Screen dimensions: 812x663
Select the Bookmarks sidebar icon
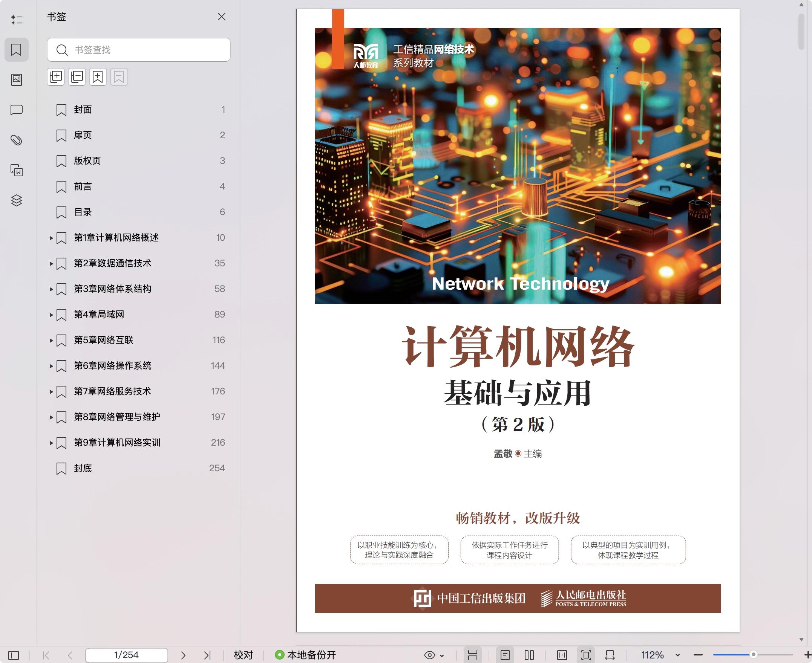(17, 50)
